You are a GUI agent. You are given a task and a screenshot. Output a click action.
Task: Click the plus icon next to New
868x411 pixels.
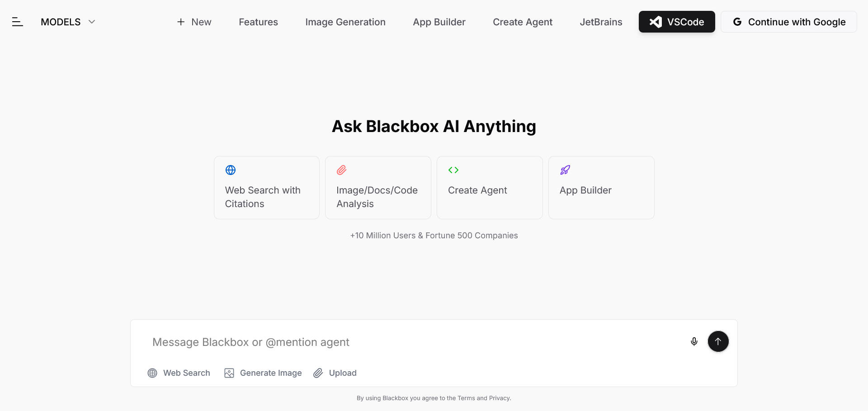(181, 22)
